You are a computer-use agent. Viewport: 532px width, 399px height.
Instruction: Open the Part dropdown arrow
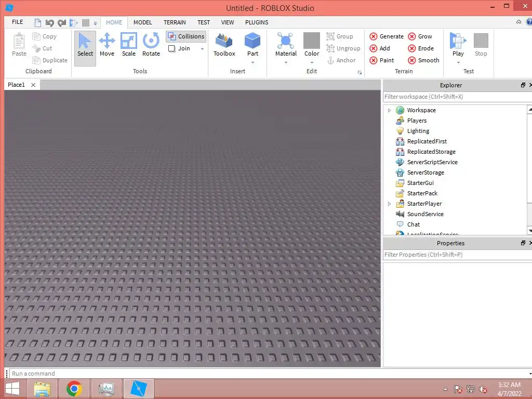(253, 63)
